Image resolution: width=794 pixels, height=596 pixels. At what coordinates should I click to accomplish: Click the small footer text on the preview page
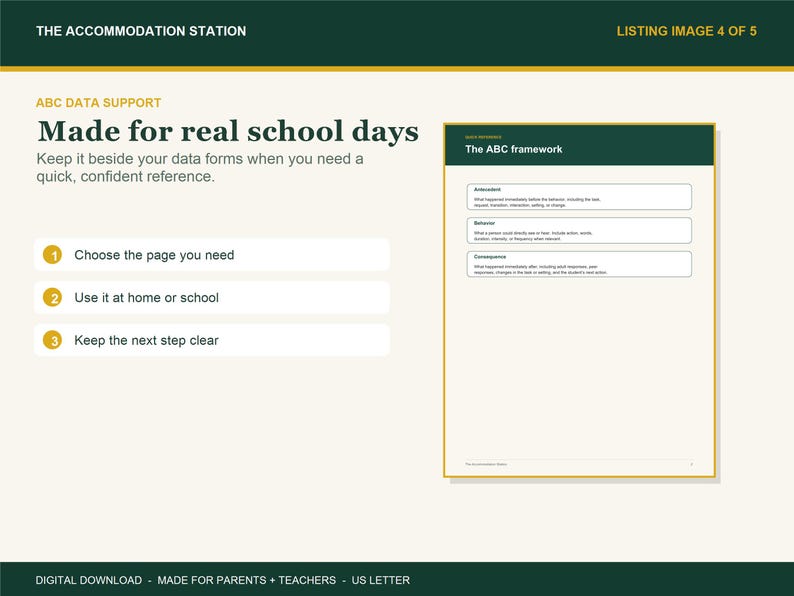[486, 464]
